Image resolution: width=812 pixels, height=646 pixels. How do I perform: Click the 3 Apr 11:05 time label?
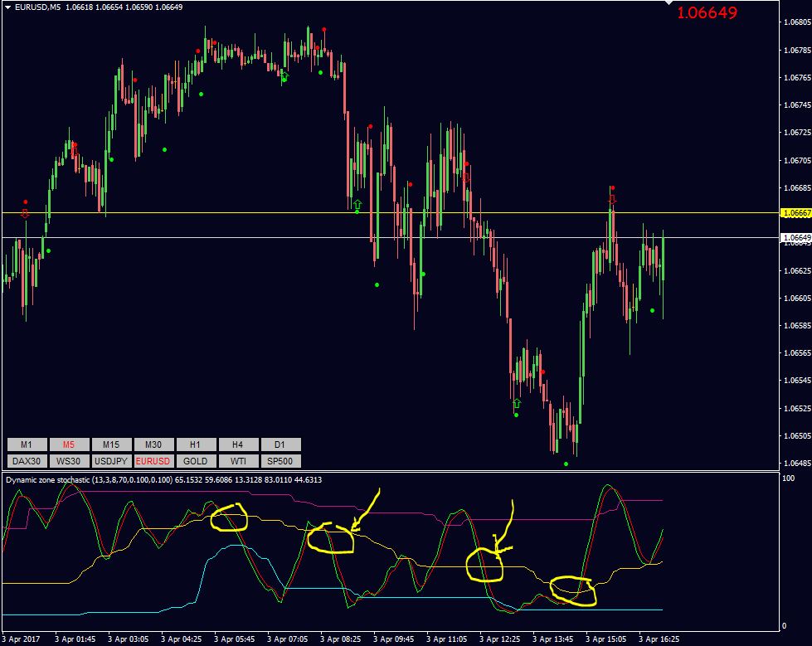pos(446,639)
